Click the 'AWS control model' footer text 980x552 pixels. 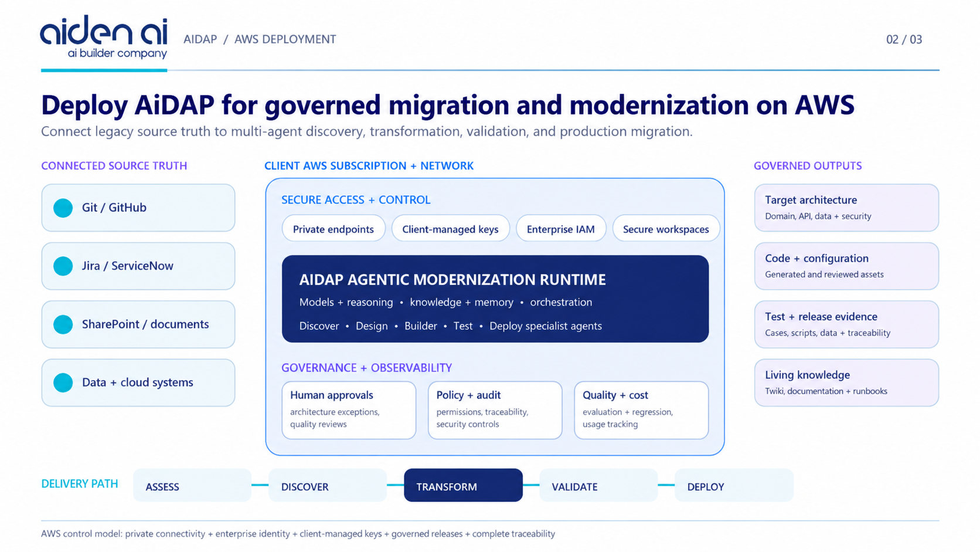point(298,534)
